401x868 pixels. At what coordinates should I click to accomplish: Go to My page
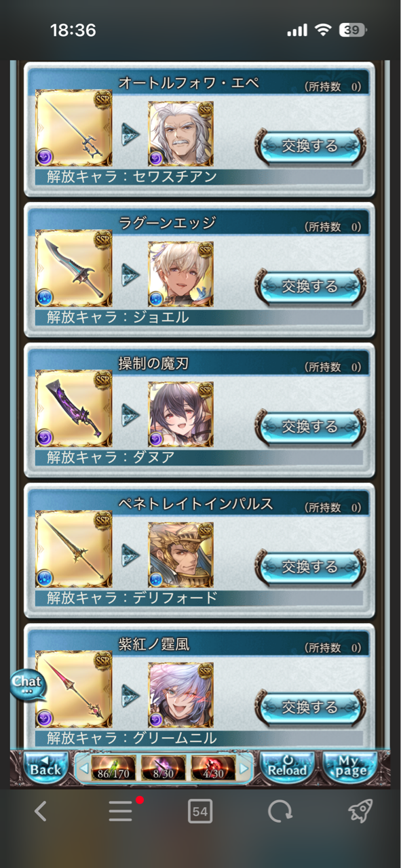[x=350, y=768]
